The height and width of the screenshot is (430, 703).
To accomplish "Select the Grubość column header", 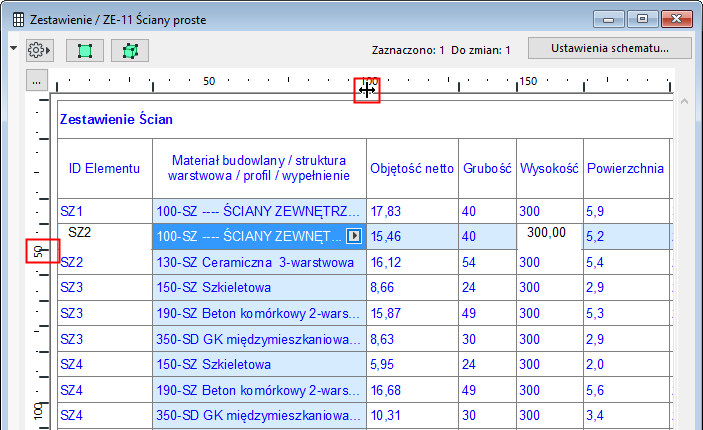I will coord(487,169).
